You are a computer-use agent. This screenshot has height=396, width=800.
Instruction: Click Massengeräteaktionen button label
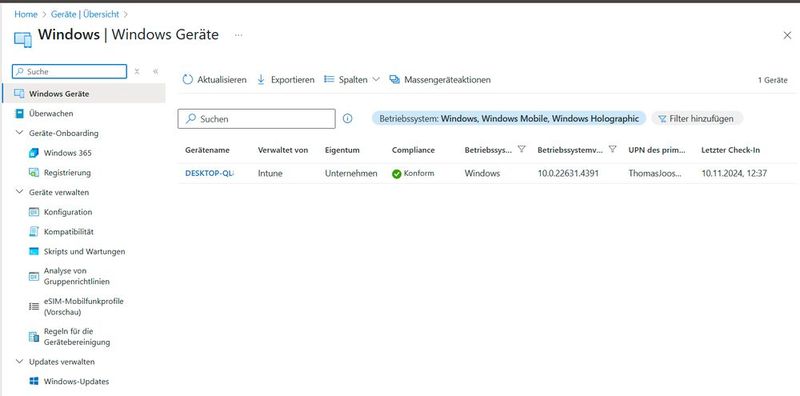447,80
